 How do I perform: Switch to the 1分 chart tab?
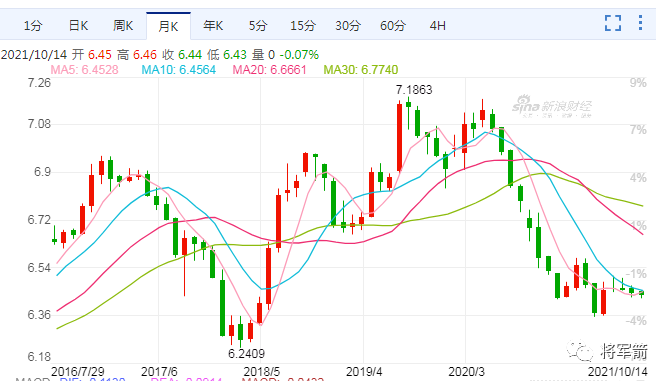pyautogui.click(x=33, y=26)
